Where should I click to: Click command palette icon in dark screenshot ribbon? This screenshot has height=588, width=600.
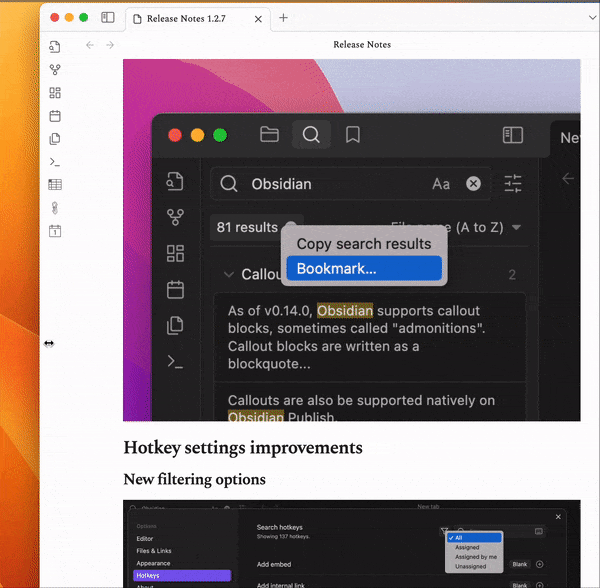click(175, 362)
